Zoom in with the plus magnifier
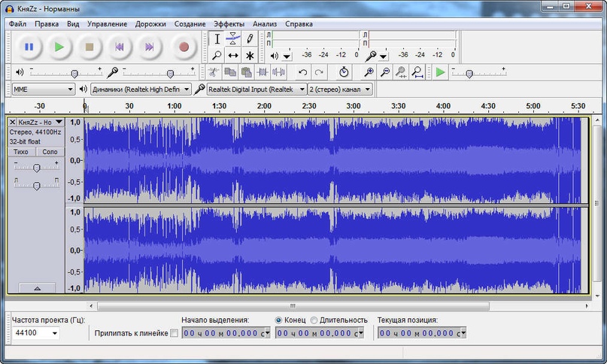Image resolution: width=607 pixels, height=364 pixels. tap(369, 72)
